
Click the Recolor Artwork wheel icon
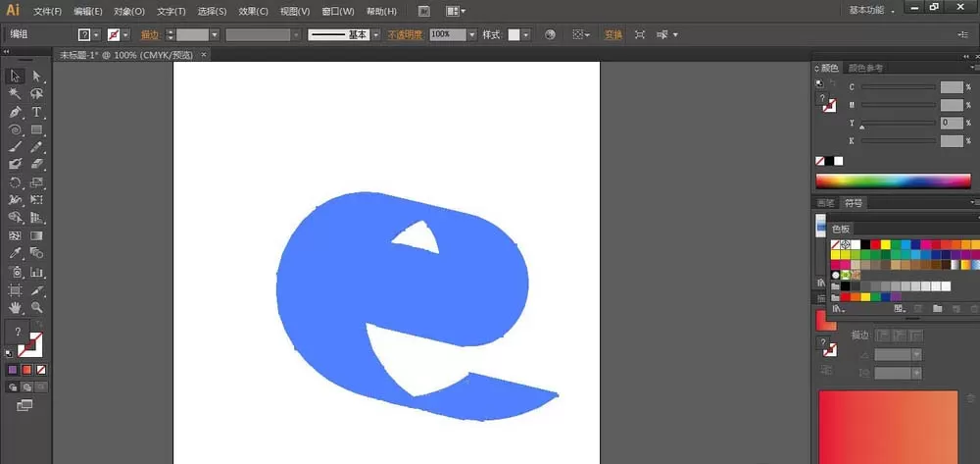(x=550, y=35)
